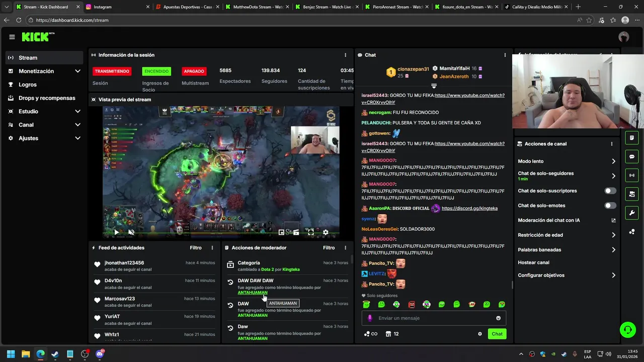Image resolution: width=644 pixels, height=362 pixels.
Task: Switch to the Instagram browser tab
Action: 117,7
